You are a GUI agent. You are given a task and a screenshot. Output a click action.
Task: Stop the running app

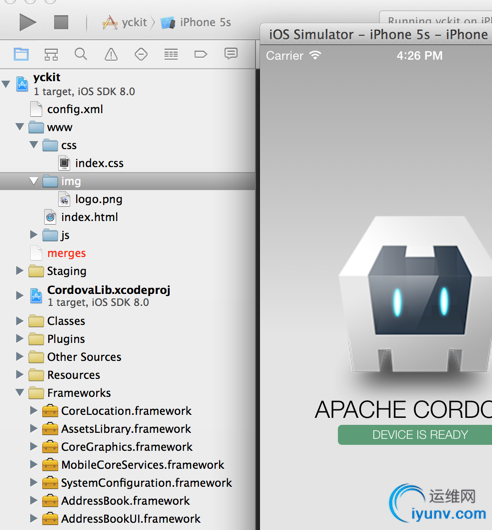[61, 22]
